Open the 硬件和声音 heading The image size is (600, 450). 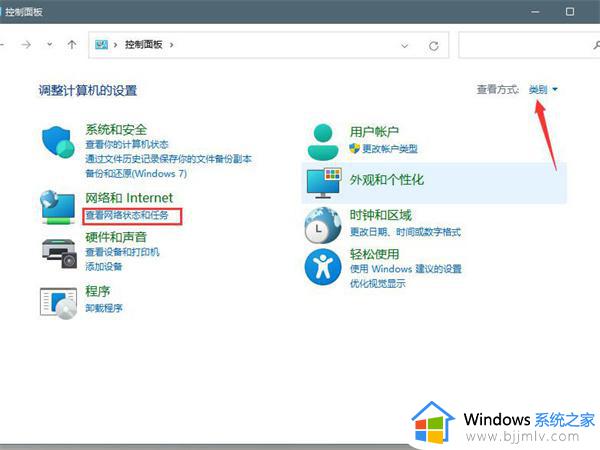pos(116,237)
